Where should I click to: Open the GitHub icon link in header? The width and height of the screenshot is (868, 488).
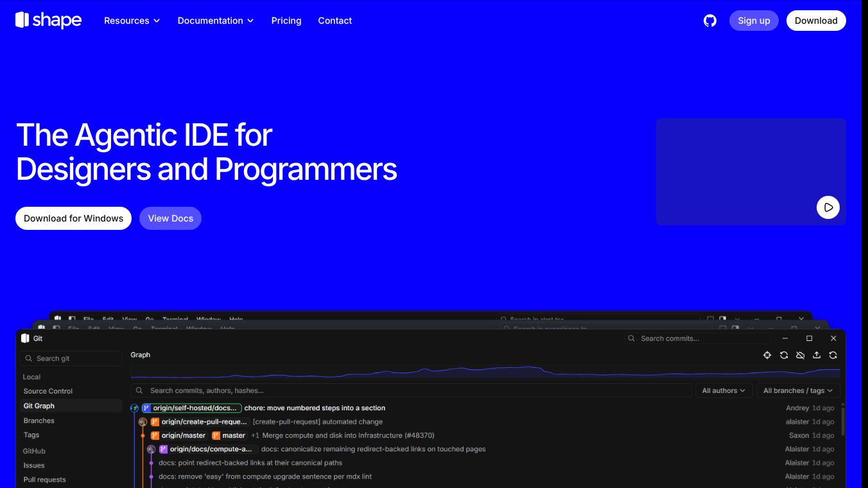[710, 21]
